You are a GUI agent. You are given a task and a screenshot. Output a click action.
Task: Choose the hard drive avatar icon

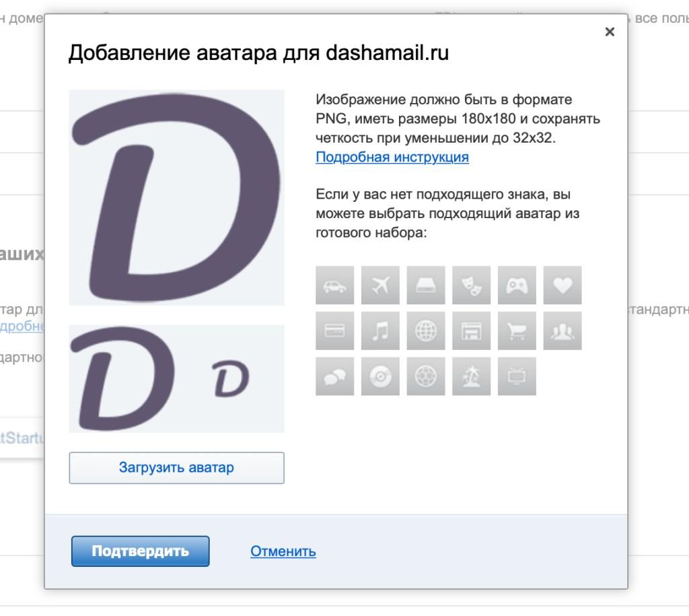(x=426, y=285)
